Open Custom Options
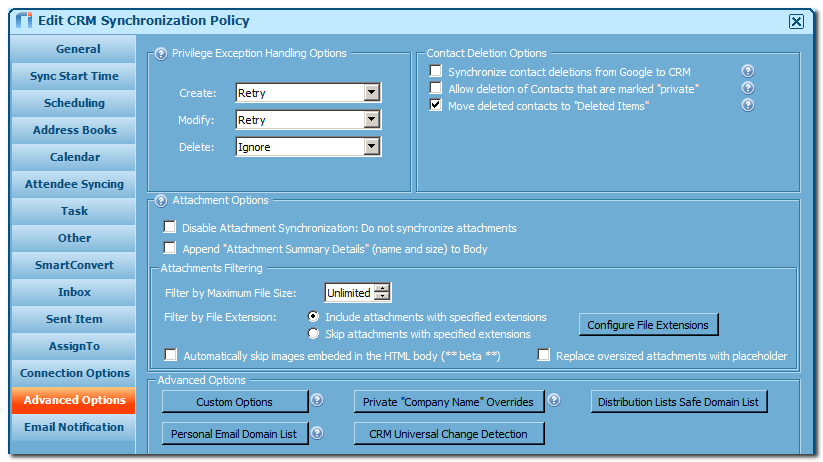Image resolution: width=823 pixels, height=462 pixels. point(235,402)
